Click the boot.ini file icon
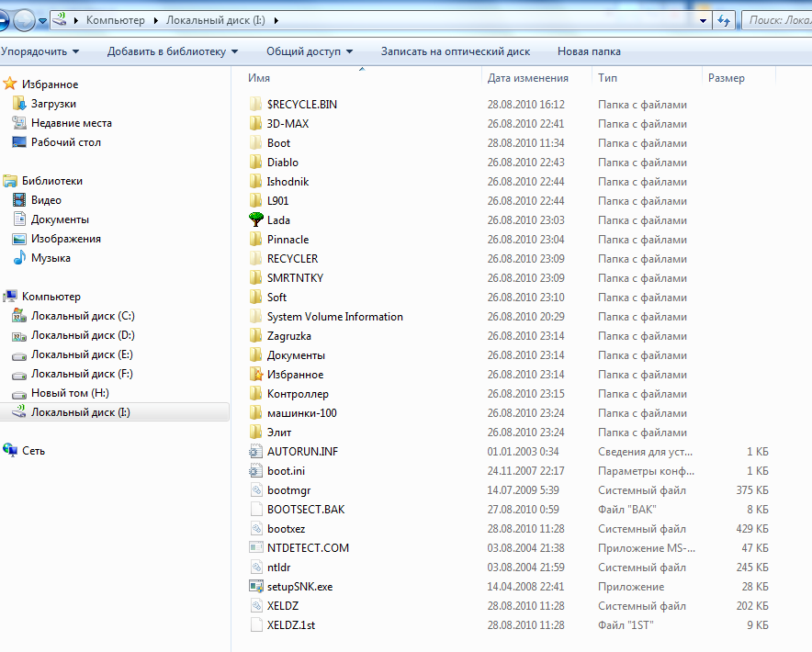This screenshot has height=652, width=812. click(x=256, y=470)
